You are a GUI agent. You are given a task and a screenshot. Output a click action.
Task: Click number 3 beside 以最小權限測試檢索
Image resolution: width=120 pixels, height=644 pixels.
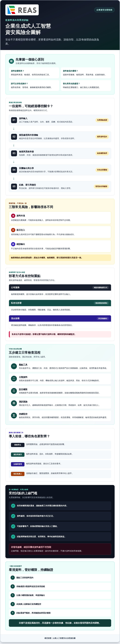13,595
